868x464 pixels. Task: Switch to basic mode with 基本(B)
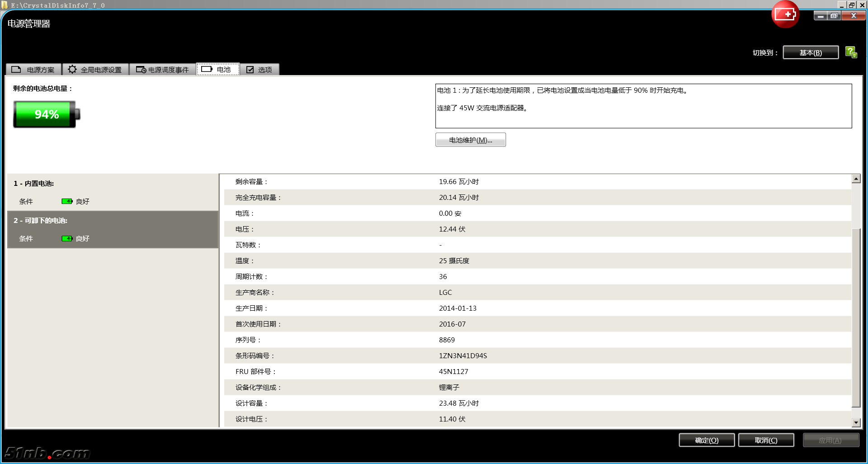(x=810, y=52)
